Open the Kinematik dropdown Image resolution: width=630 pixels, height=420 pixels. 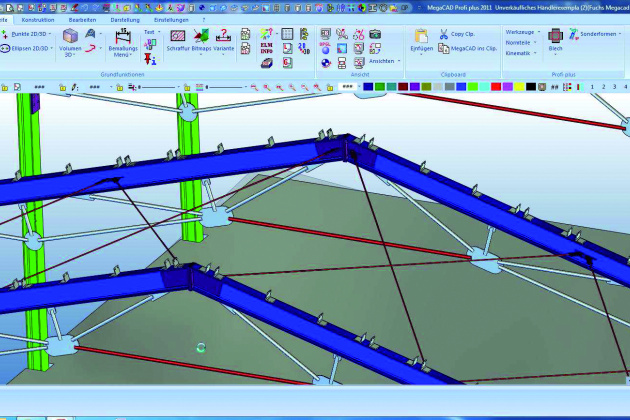518,53
